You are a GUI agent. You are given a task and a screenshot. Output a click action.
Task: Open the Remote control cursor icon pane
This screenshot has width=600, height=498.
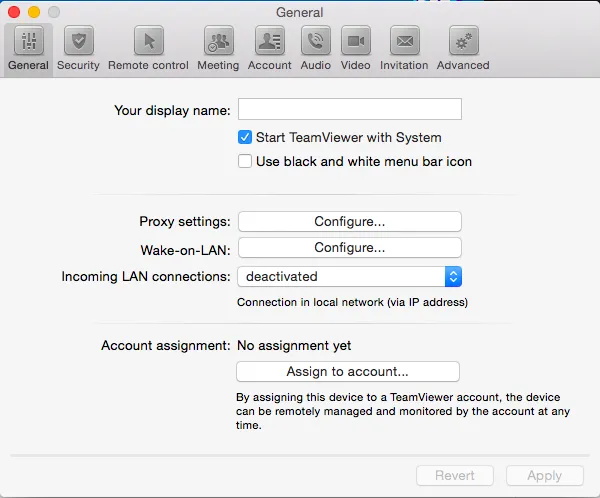tap(148, 42)
